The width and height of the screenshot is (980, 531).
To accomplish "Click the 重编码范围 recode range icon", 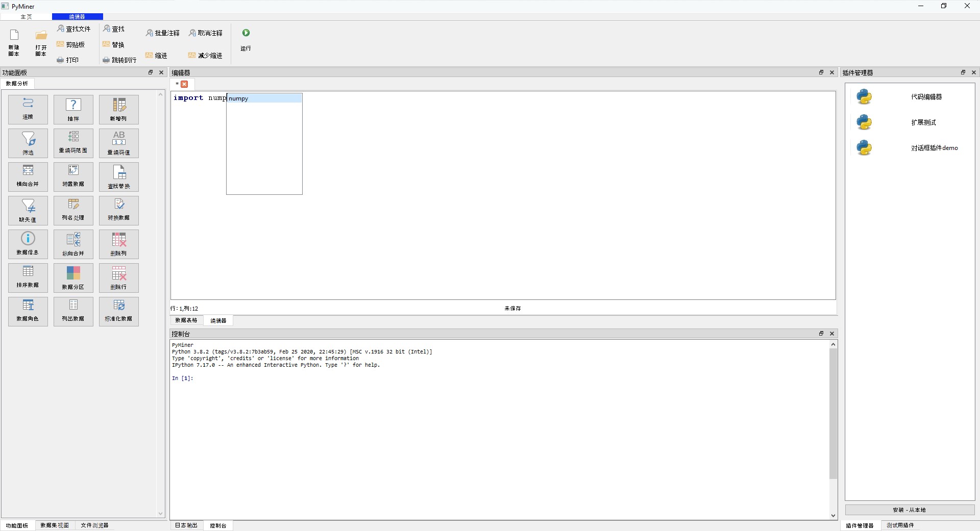I will click(x=73, y=143).
